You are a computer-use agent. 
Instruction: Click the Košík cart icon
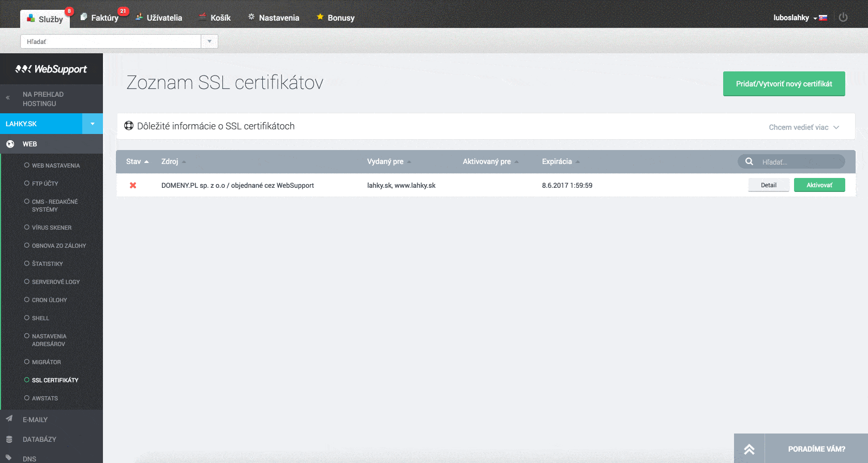pyautogui.click(x=203, y=17)
